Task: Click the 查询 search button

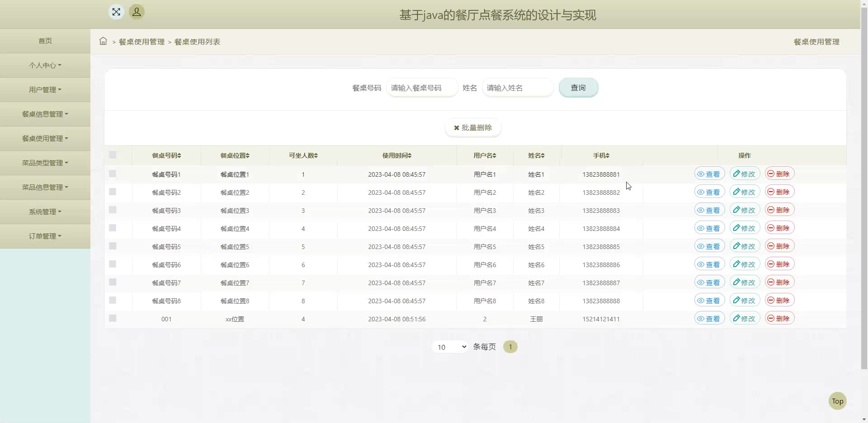Action: pos(578,88)
